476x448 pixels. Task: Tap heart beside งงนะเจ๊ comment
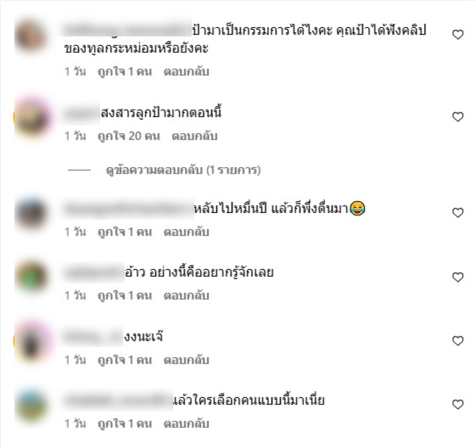pyautogui.click(x=458, y=341)
